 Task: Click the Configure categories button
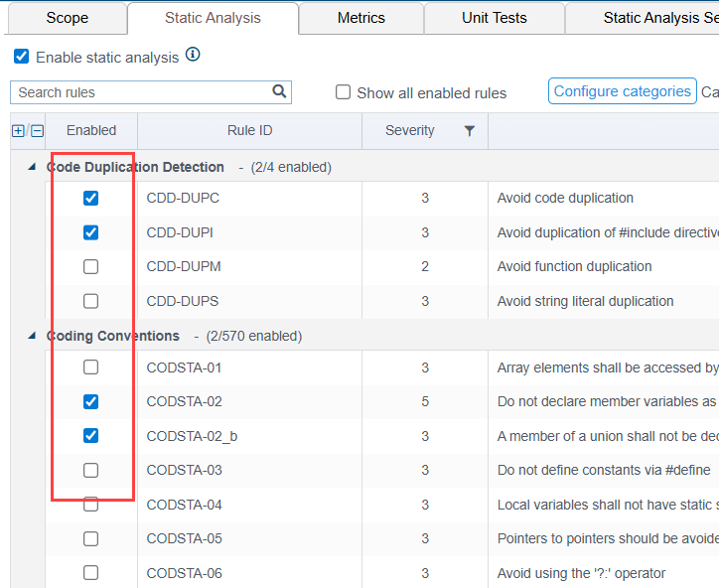point(623,91)
